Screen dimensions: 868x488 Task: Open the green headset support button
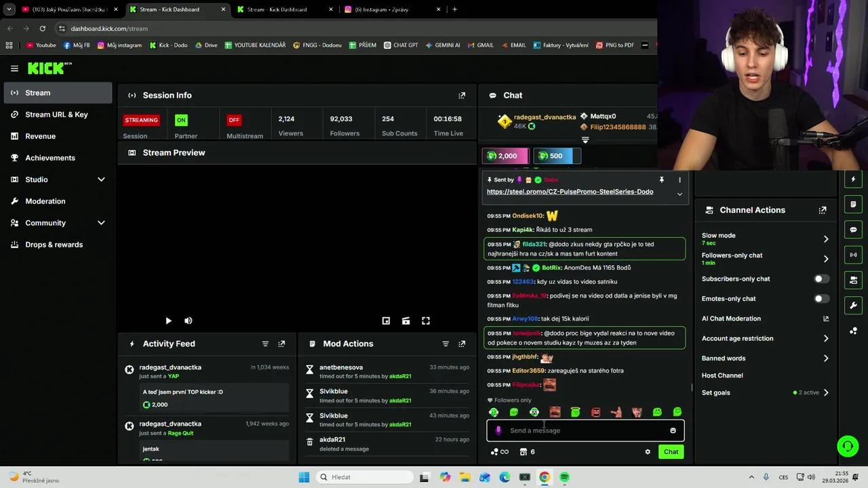pos(848,446)
